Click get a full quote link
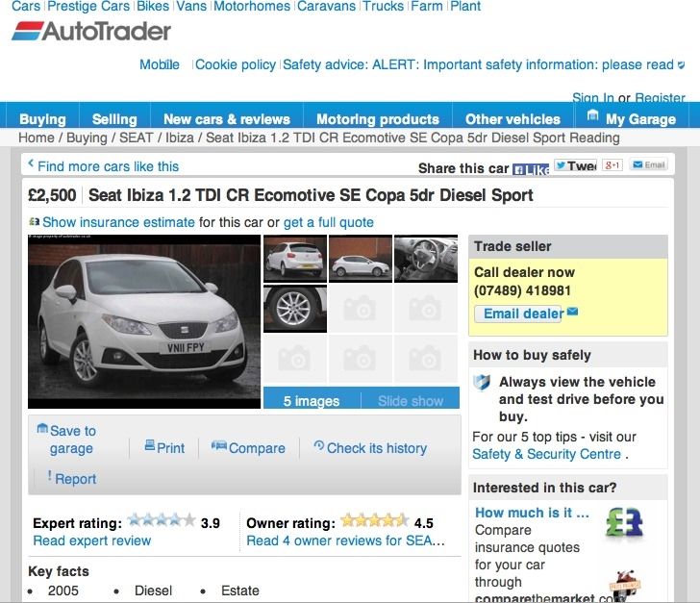Viewport: 700px width, 603px height. tap(329, 222)
